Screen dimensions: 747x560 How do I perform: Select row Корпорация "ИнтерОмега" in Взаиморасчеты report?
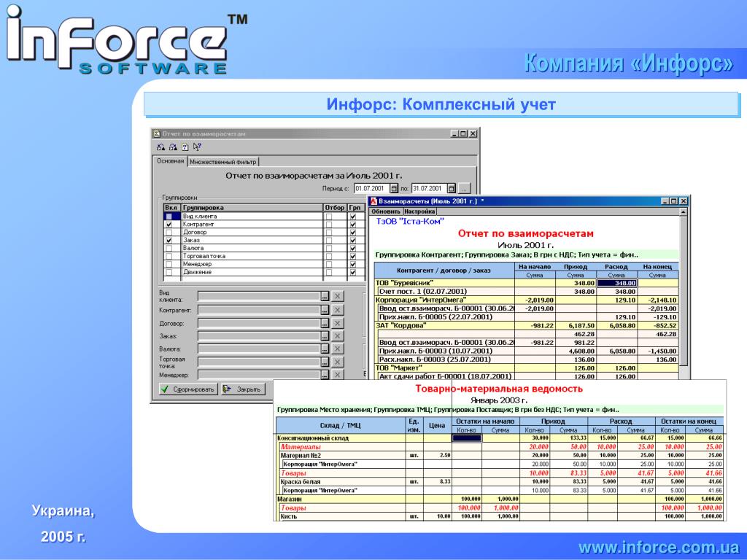[x=527, y=300]
